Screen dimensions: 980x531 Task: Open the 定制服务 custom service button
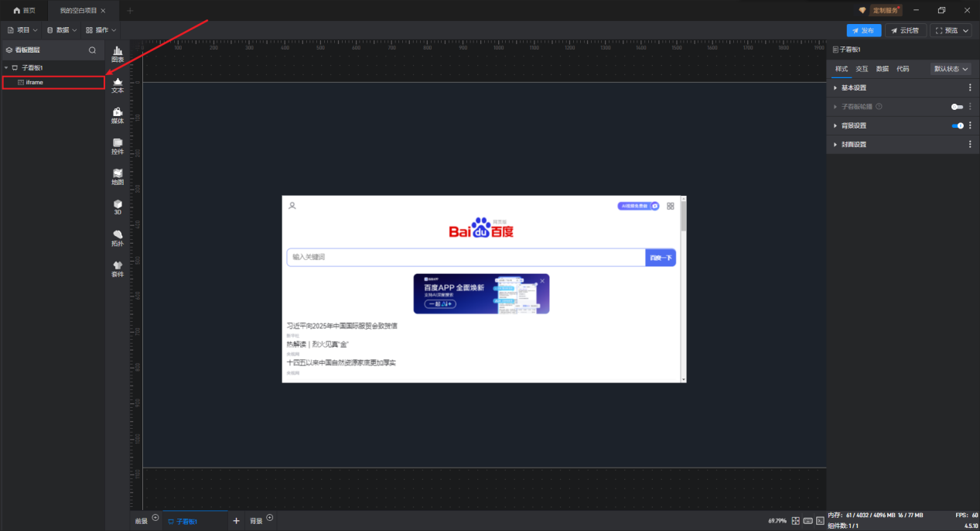[886, 10]
